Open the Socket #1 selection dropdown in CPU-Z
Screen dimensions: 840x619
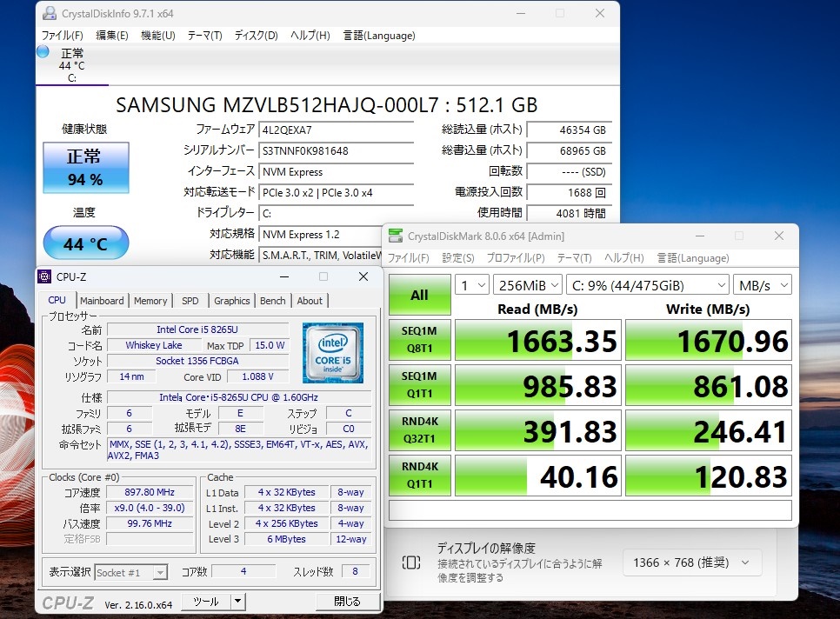(130, 572)
